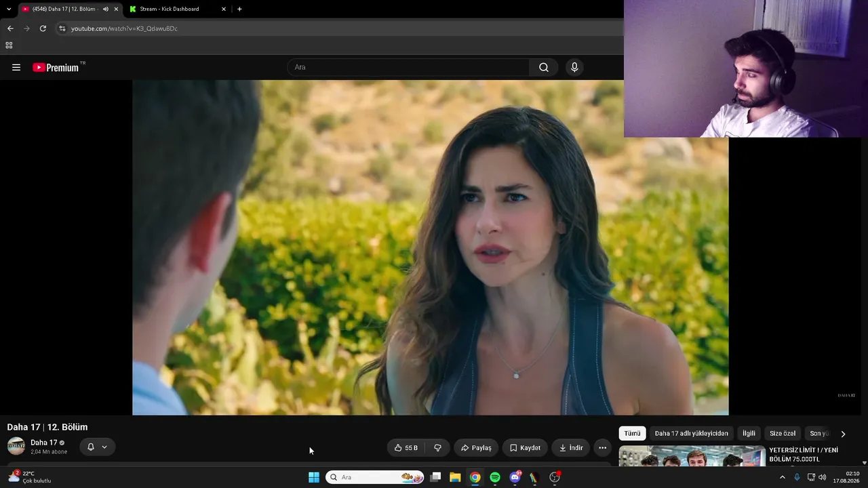
Task: Open File Explorer from the taskbar
Action: [455, 477]
